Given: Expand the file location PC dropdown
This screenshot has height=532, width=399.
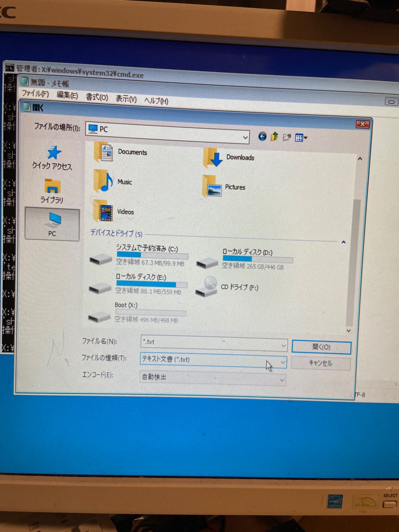Looking at the screenshot, I should 245,137.
